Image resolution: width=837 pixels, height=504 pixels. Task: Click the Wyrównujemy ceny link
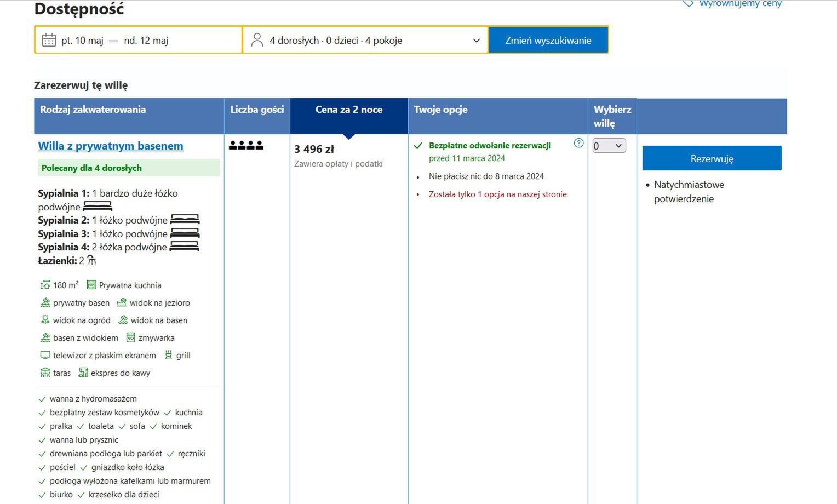click(740, 3)
